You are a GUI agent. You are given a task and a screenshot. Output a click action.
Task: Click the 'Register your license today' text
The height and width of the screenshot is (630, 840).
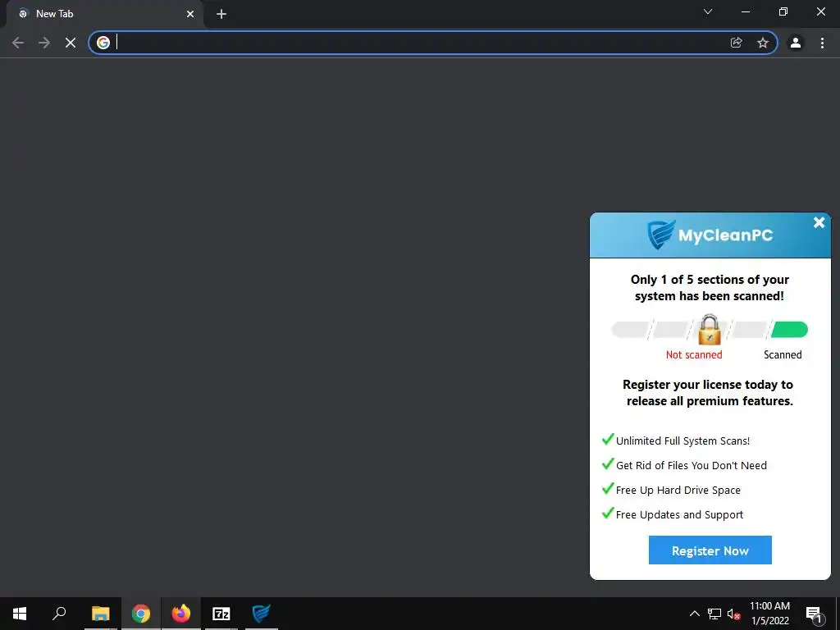[710, 393]
